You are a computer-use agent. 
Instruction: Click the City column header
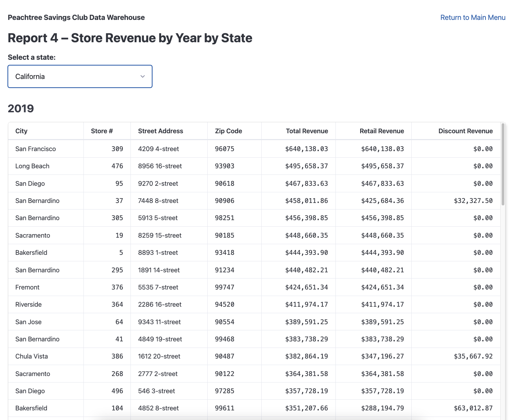click(x=21, y=131)
